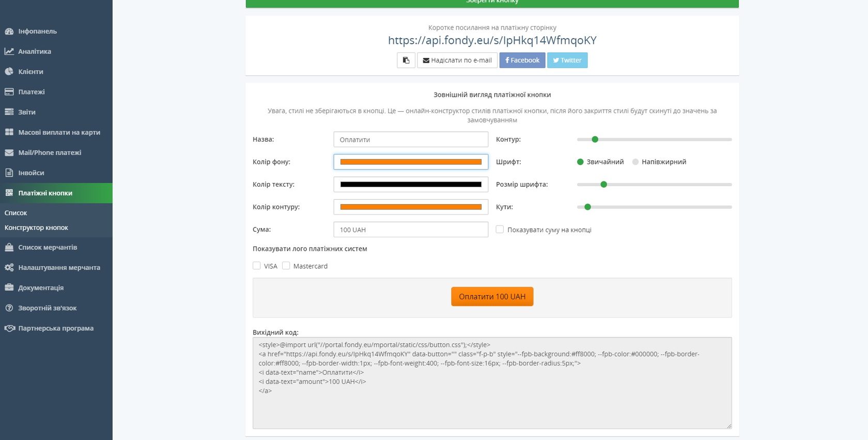Enable Показувати суму на кнопці checkbox
Viewport: 868px width, 440px height.
coord(500,230)
